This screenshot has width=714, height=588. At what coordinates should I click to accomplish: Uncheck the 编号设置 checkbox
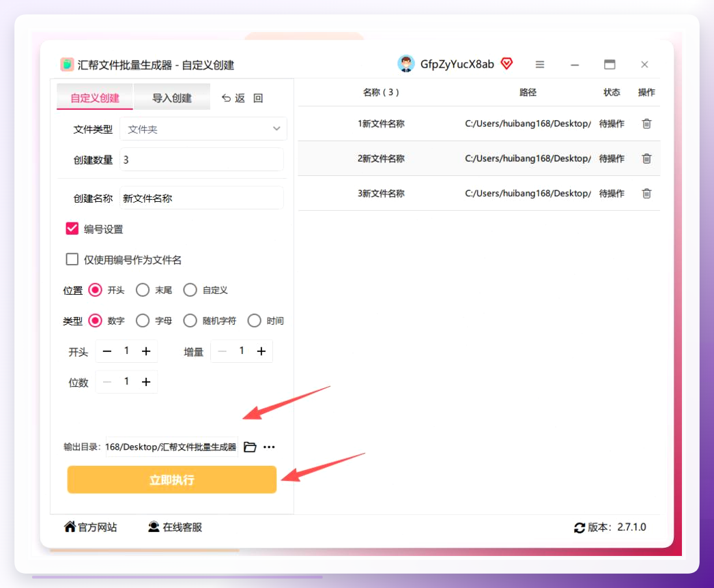click(72, 229)
